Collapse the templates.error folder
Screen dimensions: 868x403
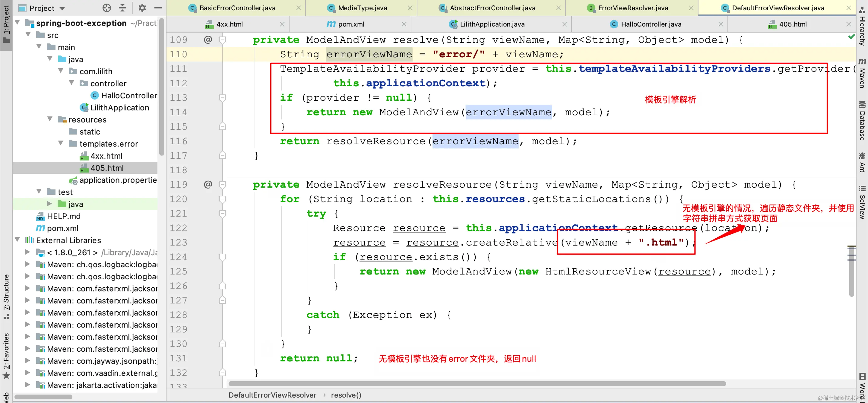(x=61, y=143)
